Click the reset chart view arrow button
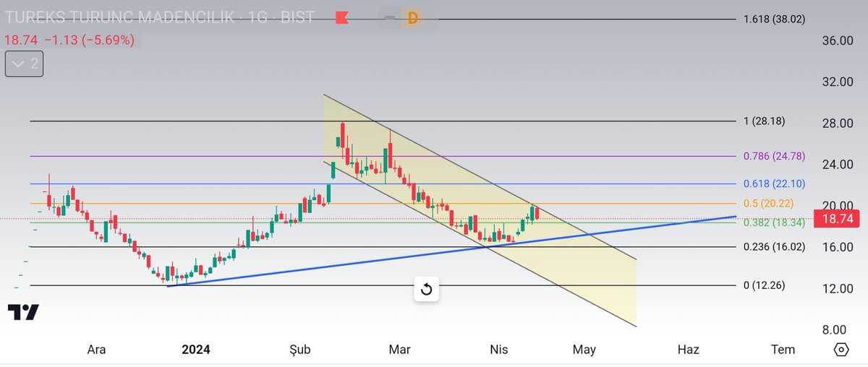 pyautogui.click(x=426, y=290)
